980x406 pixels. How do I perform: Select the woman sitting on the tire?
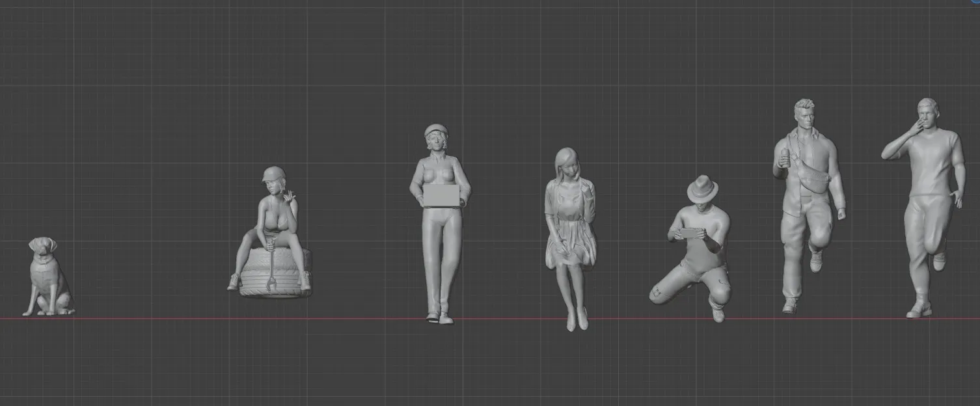[x=271, y=234]
